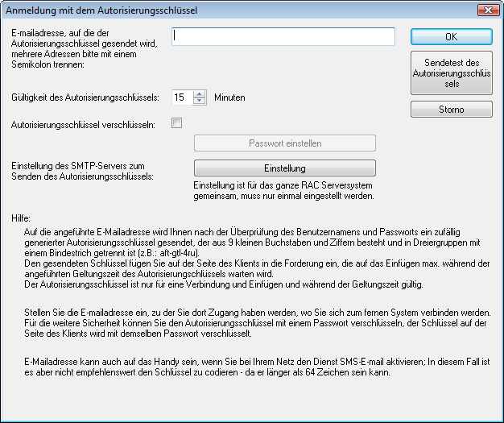Click Sendetest des Autorisierungsschlüssels button
Screen dimensions: 504x423
[x=452, y=73]
